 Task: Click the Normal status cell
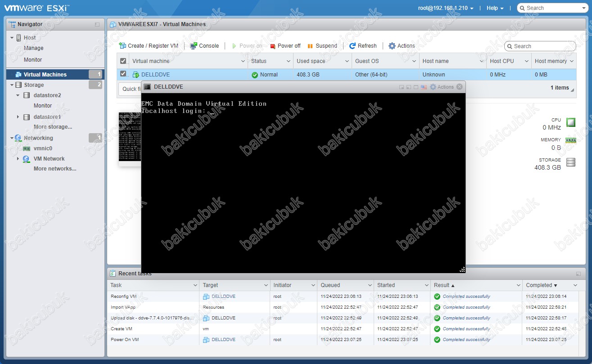tap(270, 75)
